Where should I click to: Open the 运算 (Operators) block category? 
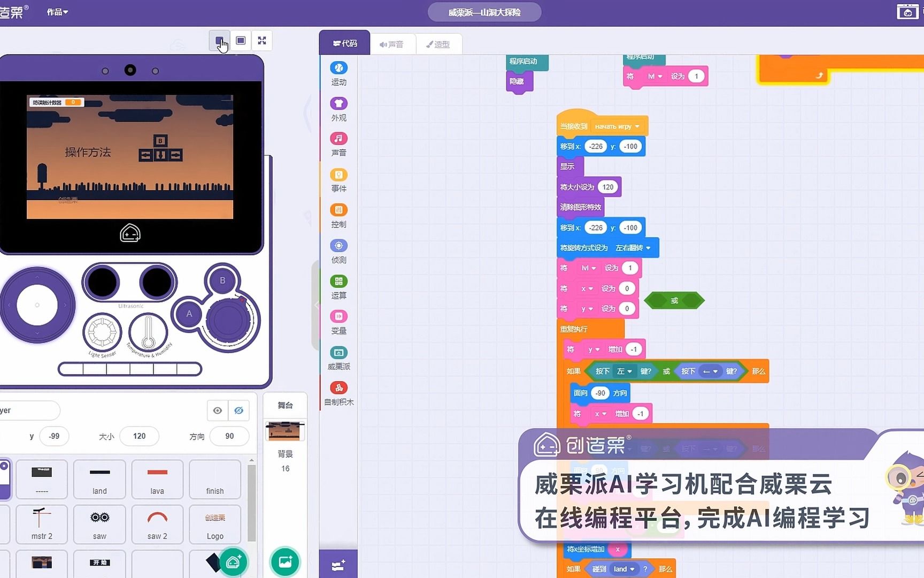(x=338, y=287)
